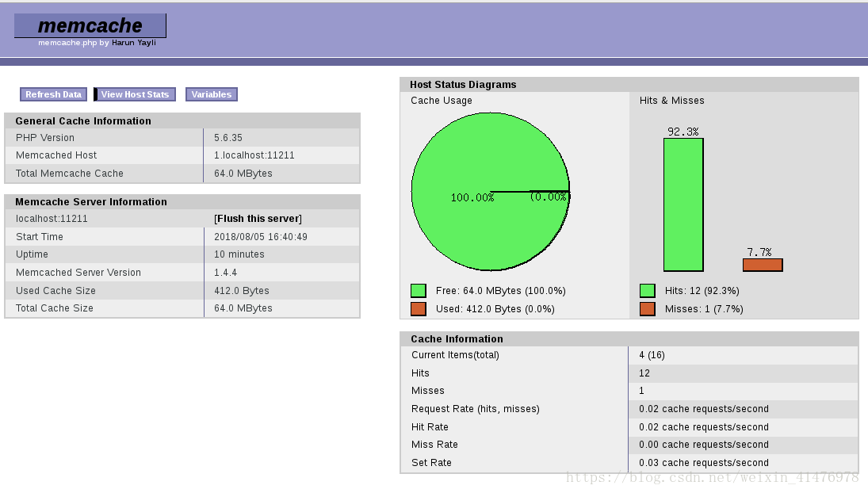Click the Flush this server link
The image size is (868, 493).
(x=258, y=219)
